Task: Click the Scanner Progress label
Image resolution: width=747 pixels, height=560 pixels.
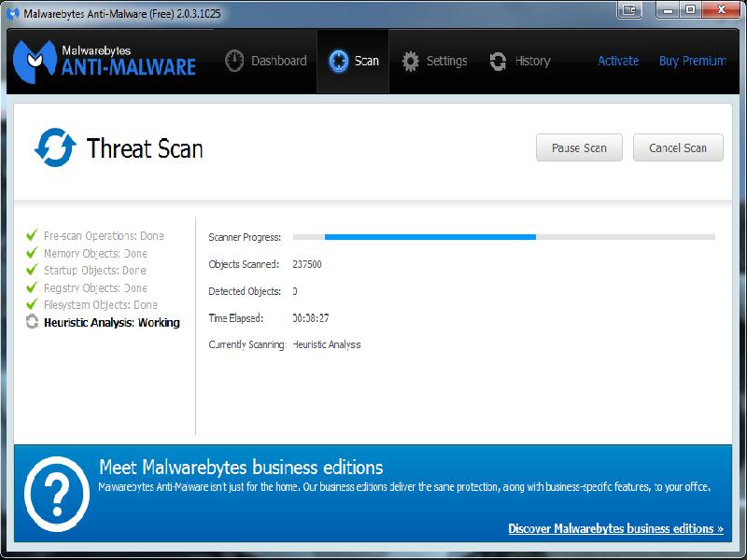Action: [x=245, y=237]
